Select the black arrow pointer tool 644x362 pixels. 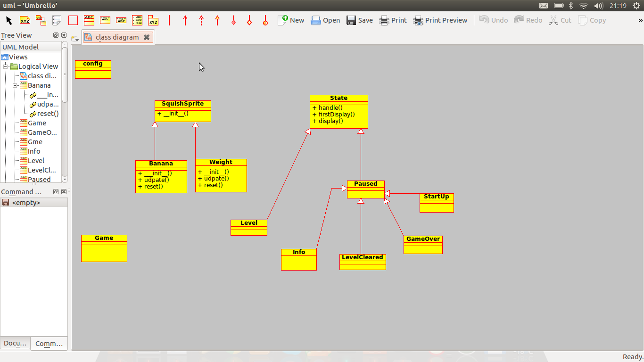point(9,20)
